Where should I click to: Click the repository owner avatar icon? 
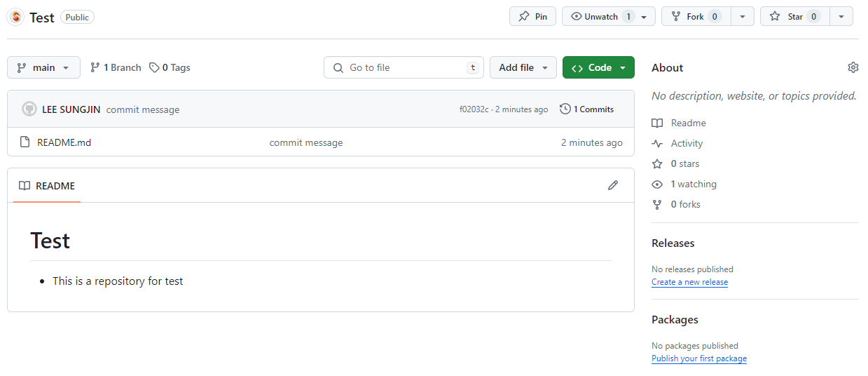pyautogui.click(x=15, y=17)
